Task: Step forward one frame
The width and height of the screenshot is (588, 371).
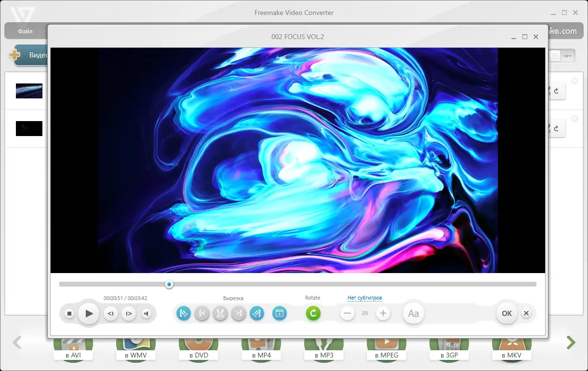Action: [x=129, y=314]
